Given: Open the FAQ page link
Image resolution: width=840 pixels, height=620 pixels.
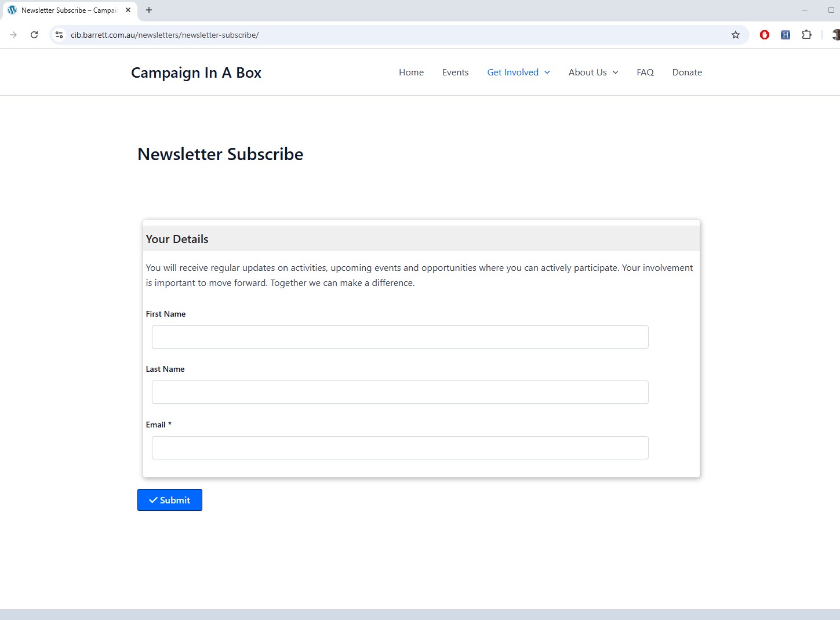Looking at the screenshot, I should [645, 72].
